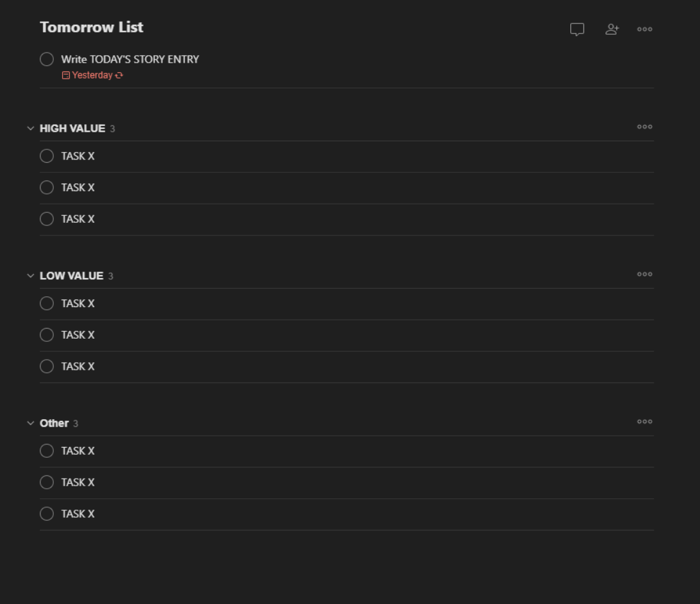The height and width of the screenshot is (604, 700).
Task: Click the task count beside Other
Action: pos(76,424)
